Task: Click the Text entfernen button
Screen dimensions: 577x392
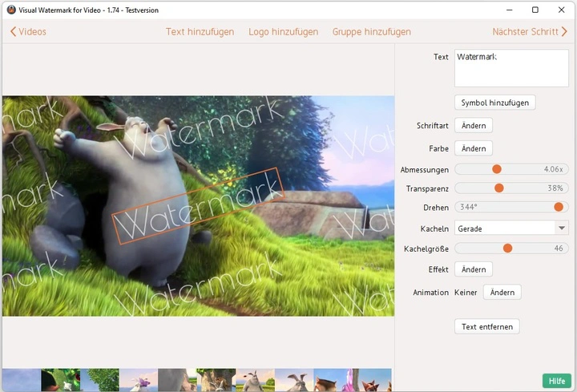Action: point(487,326)
